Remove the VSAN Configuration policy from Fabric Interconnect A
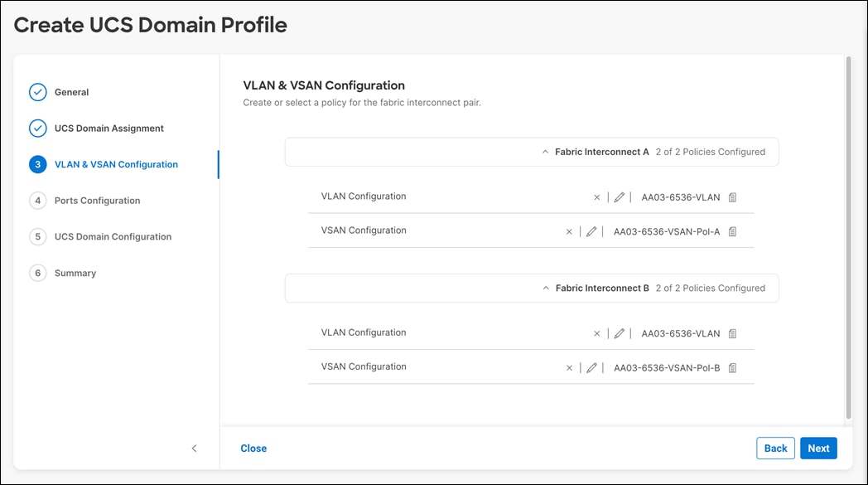Viewport: 868px width, 485px height. pos(569,231)
